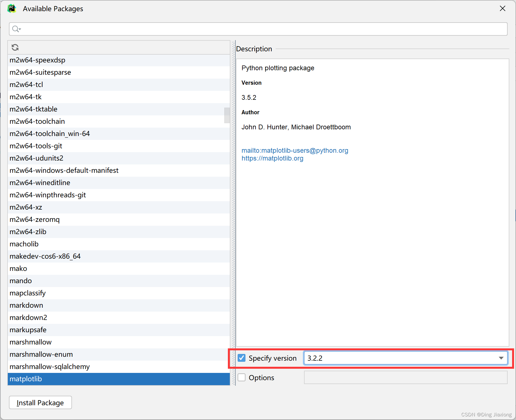This screenshot has height=420, width=516.
Task: Select the markdown2 package row
Action: (x=119, y=318)
